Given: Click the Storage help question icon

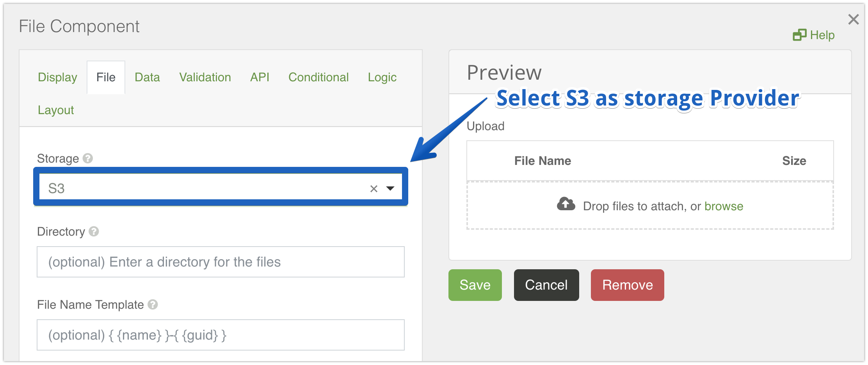Looking at the screenshot, I should tap(88, 158).
